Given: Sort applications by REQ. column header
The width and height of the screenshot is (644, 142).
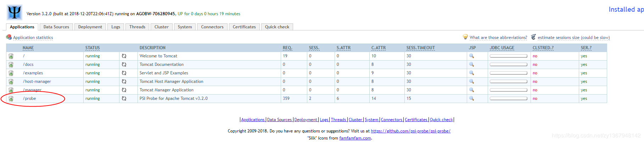Looking at the screenshot, I should 287,48.
